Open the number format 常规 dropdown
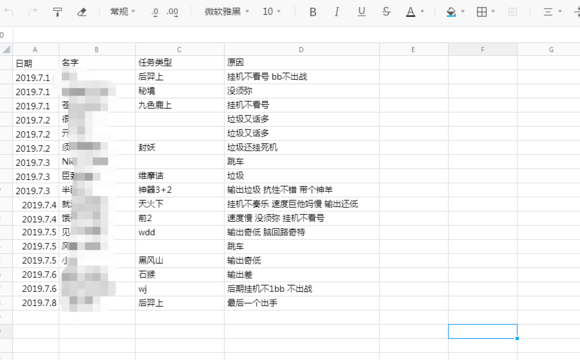The image size is (580, 360). click(122, 12)
